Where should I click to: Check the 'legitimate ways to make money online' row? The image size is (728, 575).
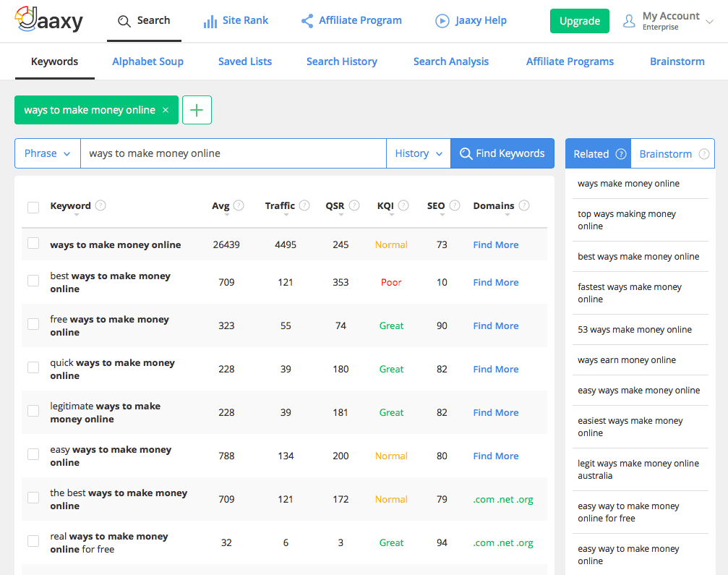pyautogui.click(x=33, y=411)
